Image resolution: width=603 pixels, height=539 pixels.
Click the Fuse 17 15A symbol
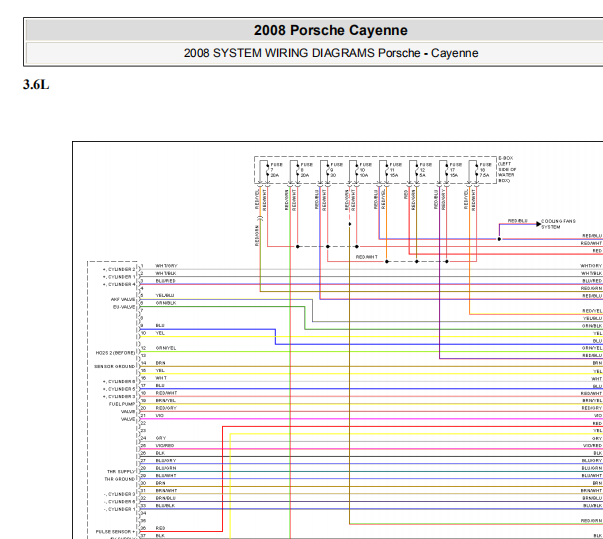pyautogui.click(x=447, y=170)
